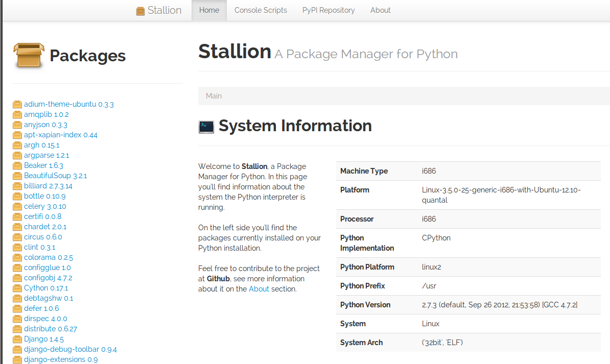This screenshot has height=364, width=610.
Task: Click the large Packages box icon
Action: pos(30,55)
